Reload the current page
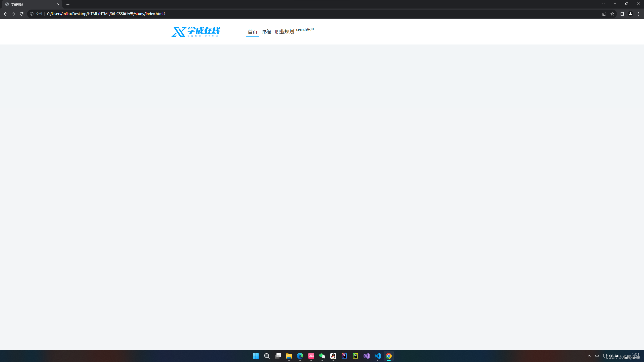The image size is (644, 362). pyautogui.click(x=22, y=14)
